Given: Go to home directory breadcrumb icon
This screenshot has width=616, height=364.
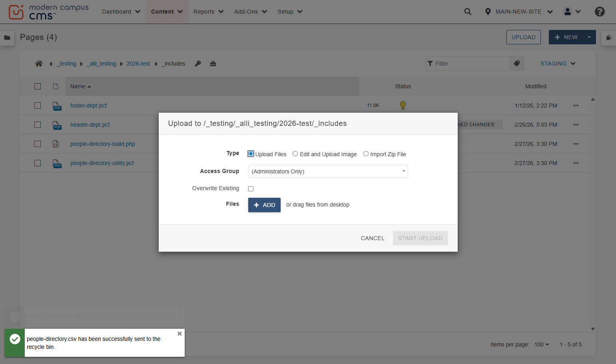Looking at the screenshot, I should (39, 64).
